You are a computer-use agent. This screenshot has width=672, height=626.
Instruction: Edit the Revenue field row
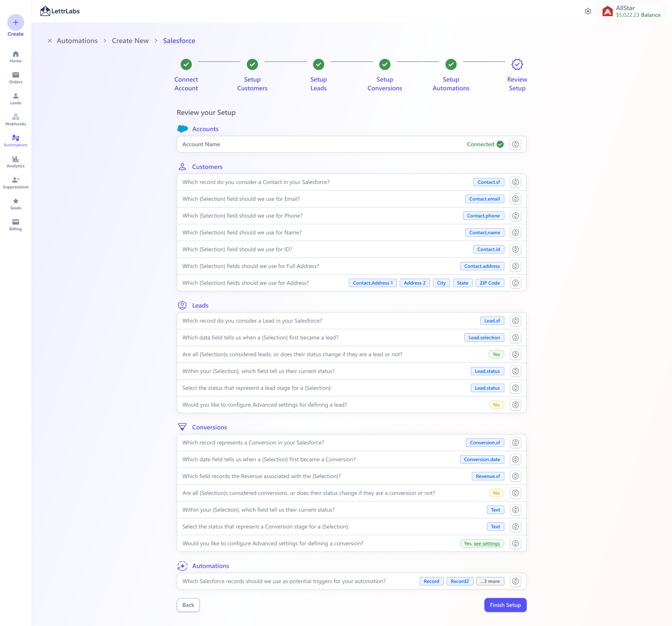[516, 476]
